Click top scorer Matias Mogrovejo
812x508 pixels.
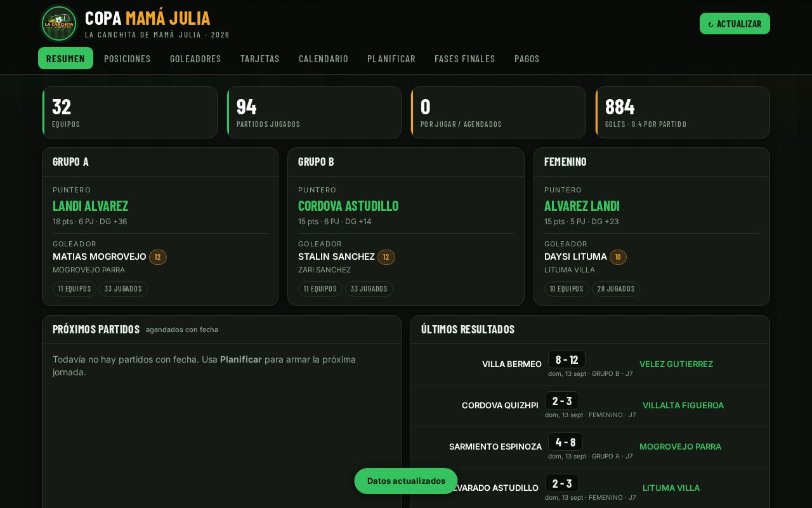click(100, 257)
